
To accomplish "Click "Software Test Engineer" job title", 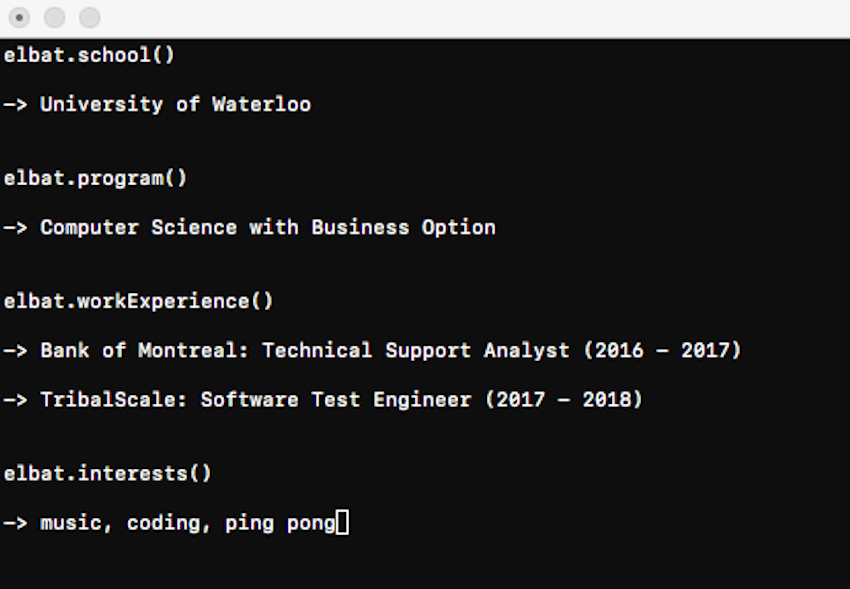I will pyautogui.click(x=335, y=399).
